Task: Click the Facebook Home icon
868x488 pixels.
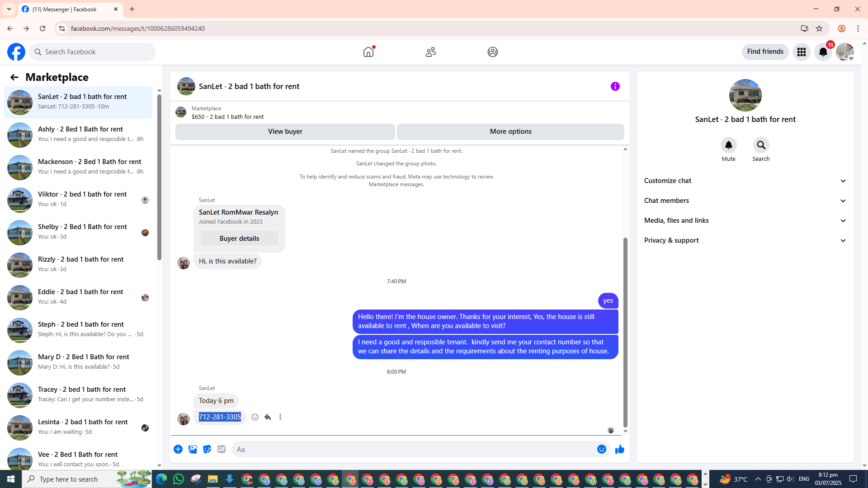Action: [368, 52]
